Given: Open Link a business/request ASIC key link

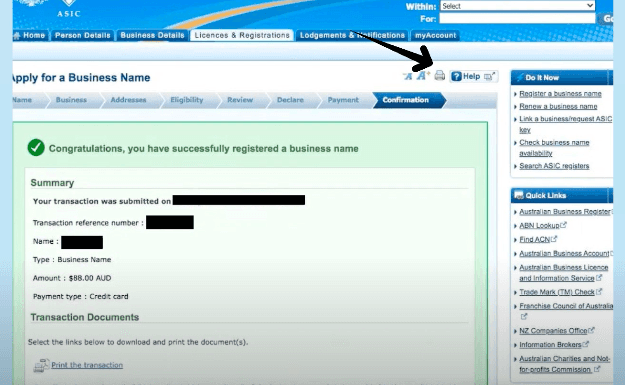Looking at the screenshot, I should (565, 124).
